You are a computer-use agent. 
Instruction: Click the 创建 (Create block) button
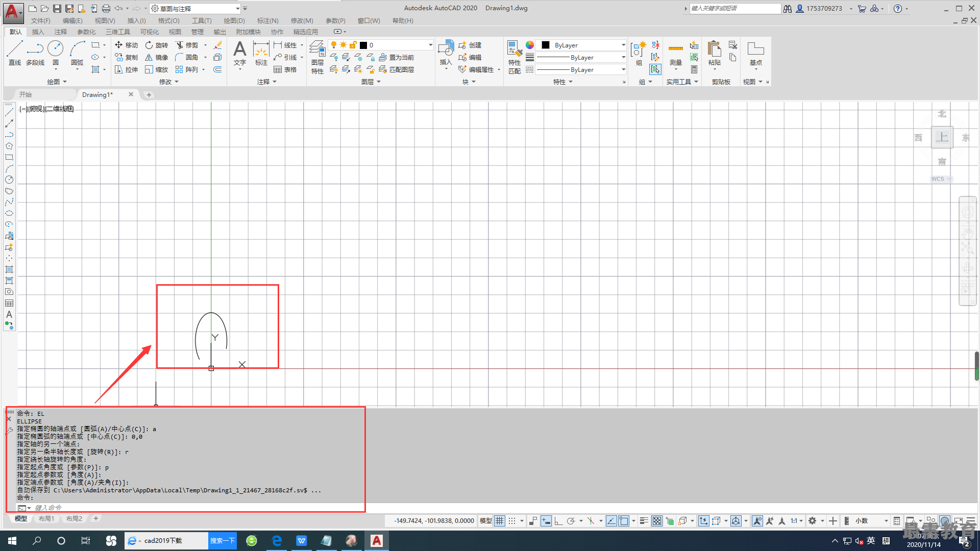(470, 45)
